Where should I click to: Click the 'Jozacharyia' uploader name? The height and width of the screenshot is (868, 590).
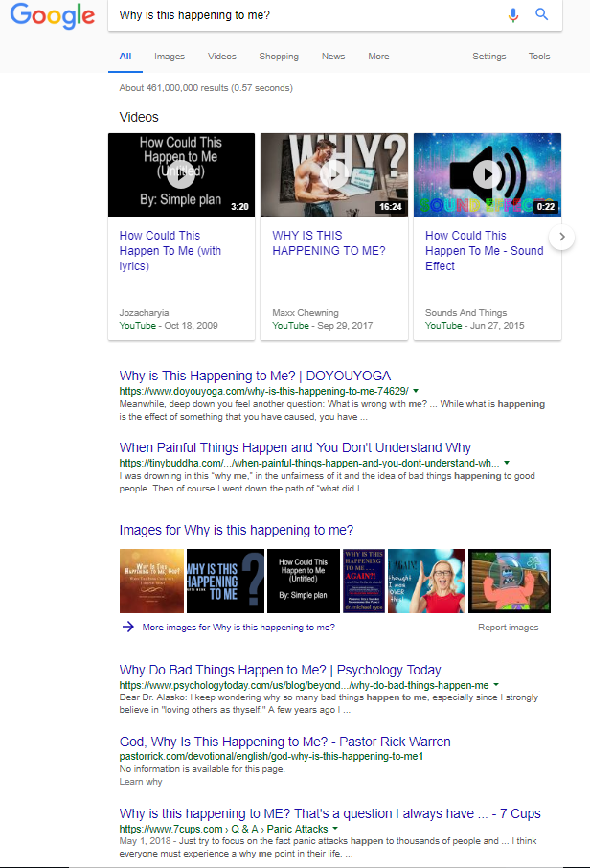(x=144, y=313)
